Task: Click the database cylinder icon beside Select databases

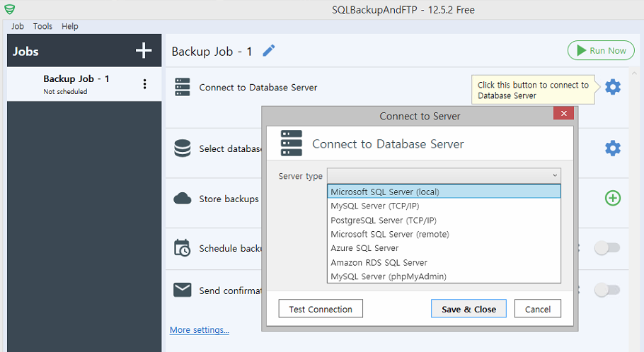Action: coord(183,148)
